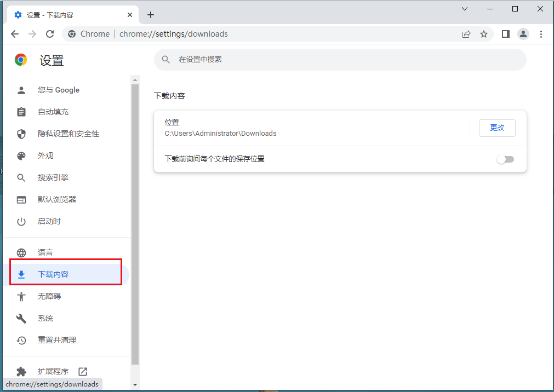Screen dimensions: 554x392
Task: Click the power icon for 启动时
Action: click(x=21, y=221)
